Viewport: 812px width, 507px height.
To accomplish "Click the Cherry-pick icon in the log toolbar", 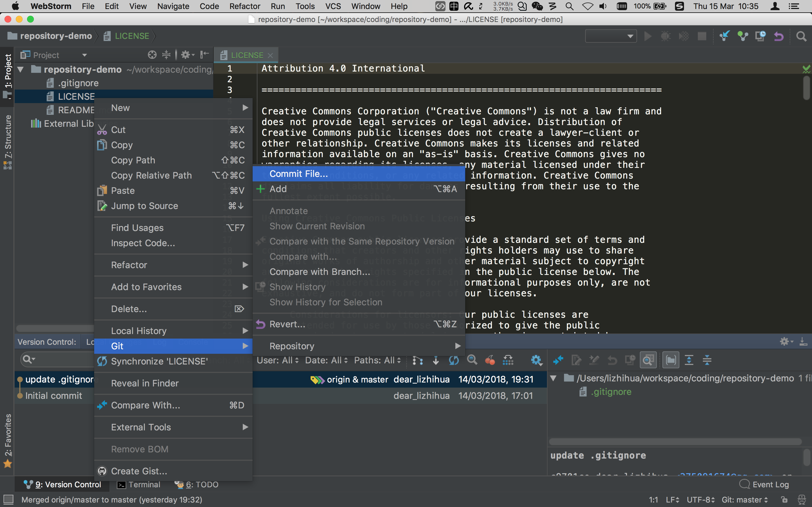I will 491,360.
